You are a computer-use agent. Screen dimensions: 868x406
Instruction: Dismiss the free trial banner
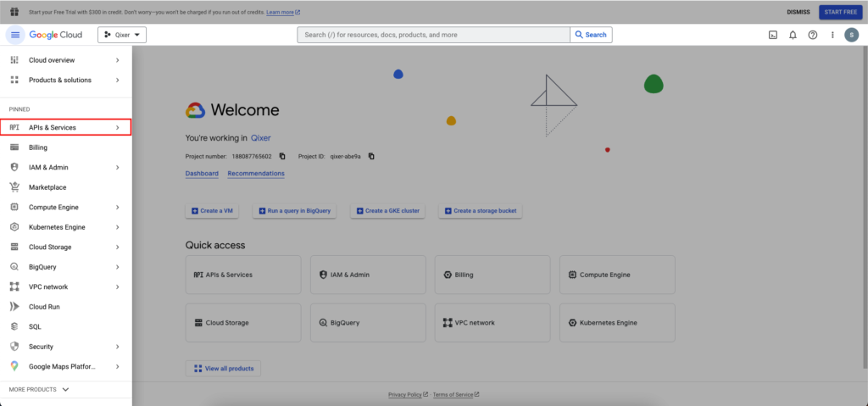(798, 12)
